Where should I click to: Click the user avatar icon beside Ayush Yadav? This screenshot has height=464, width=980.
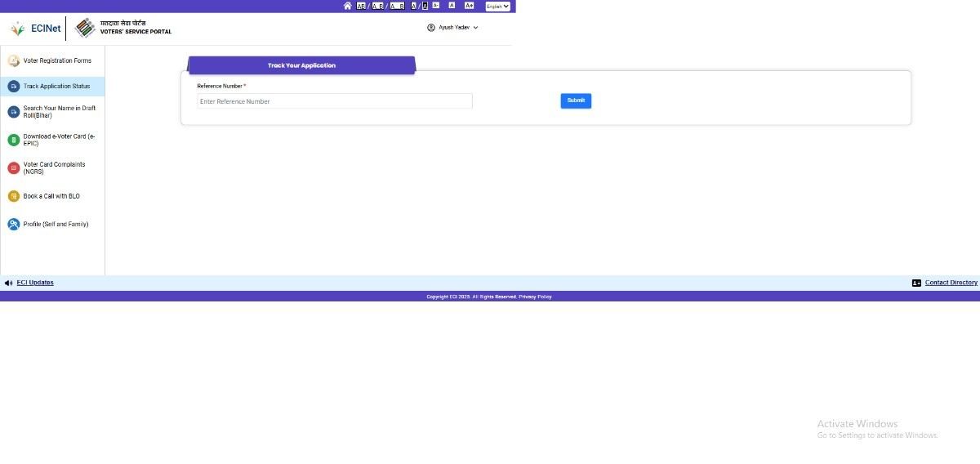(x=431, y=28)
